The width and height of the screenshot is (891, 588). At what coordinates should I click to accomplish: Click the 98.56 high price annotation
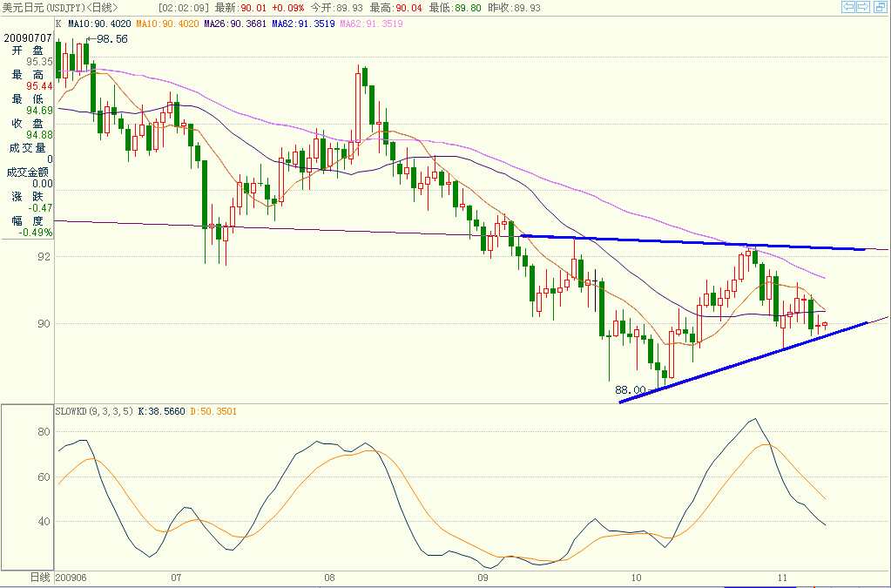pyautogui.click(x=112, y=39)
